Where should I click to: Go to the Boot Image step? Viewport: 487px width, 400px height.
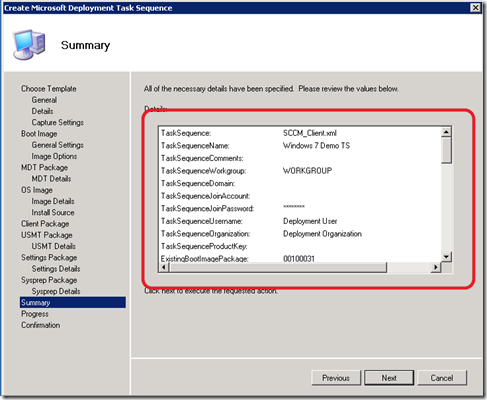click(39, 134)
